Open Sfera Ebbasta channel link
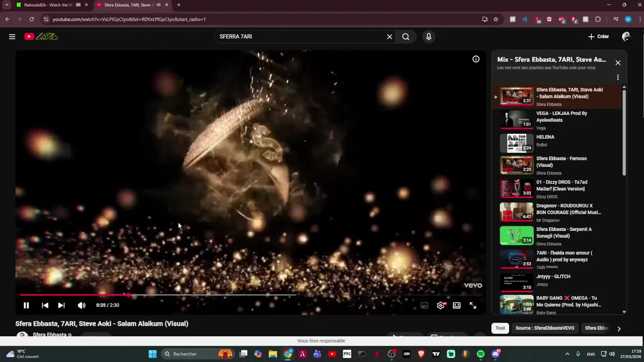Viewport: 644px width, 362px height. (49, 335)
